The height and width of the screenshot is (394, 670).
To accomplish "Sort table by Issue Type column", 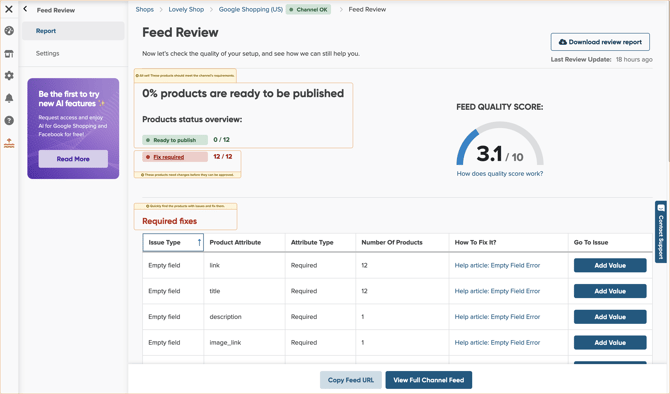I will (173, 242).
